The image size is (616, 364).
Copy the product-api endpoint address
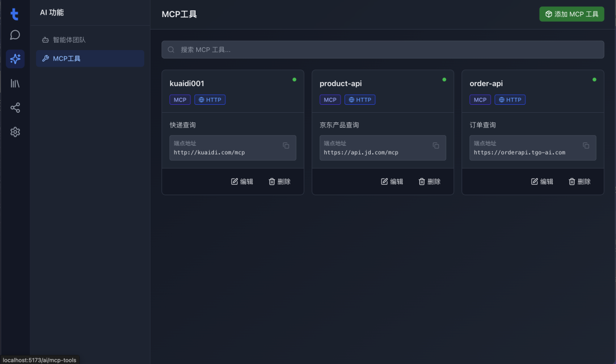click(x=436, y=146)
